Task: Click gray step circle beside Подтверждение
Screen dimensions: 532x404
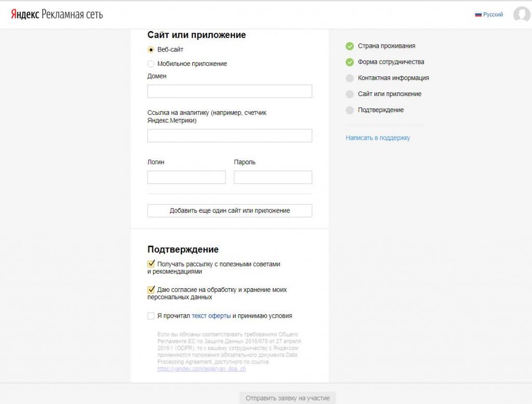Action: point(350,110)
